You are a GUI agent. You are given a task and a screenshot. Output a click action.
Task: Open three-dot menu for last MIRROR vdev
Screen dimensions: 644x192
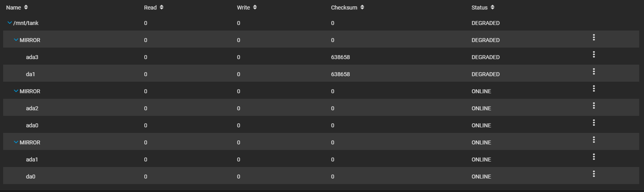point(594,140)
